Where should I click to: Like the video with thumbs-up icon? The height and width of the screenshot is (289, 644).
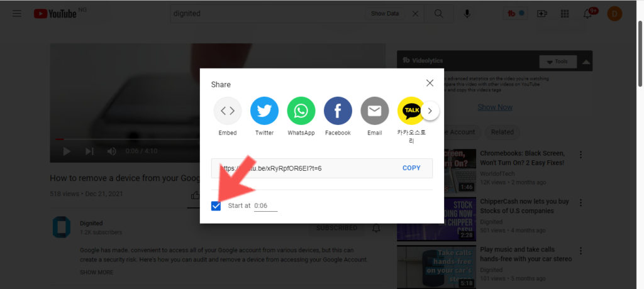(195, 195)
